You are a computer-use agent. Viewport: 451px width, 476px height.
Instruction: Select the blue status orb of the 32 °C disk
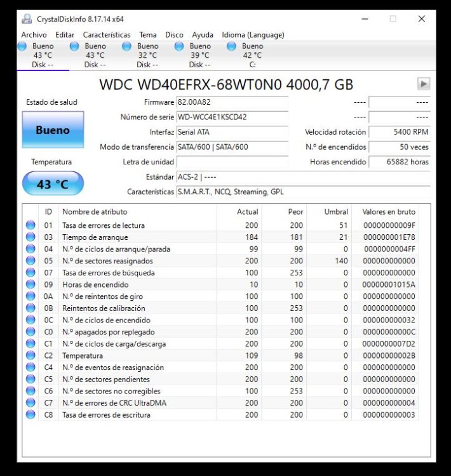pos(126,46)
